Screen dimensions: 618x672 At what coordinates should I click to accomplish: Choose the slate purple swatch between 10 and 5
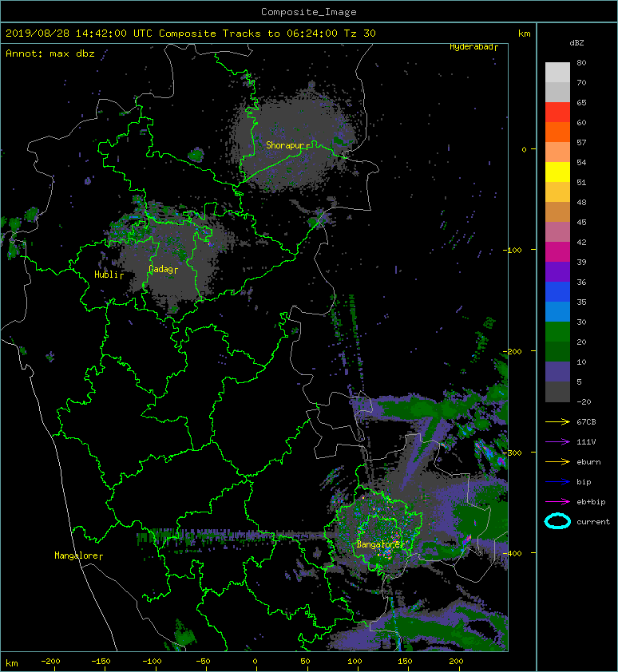[x=557, y=371]
